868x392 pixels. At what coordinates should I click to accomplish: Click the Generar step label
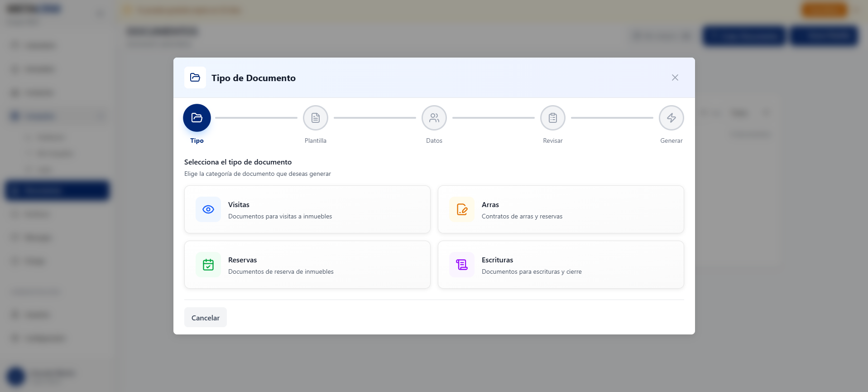(x=671, y=141)
